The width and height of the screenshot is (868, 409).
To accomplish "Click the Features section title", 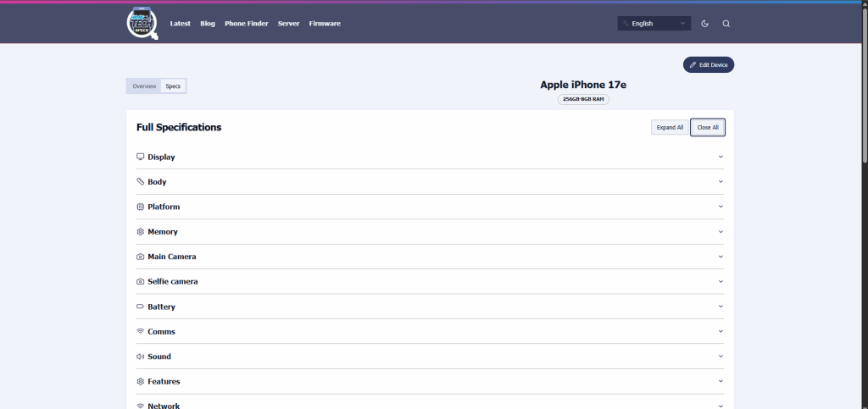I will pyautogui.click(x=164, y=381).
